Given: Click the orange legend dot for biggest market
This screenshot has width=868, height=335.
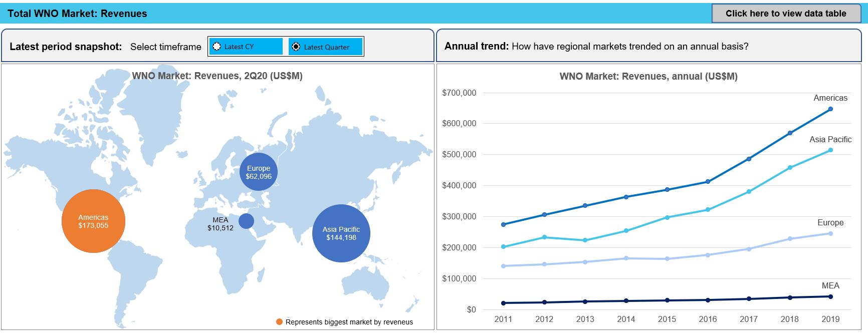Looking at the screenshot, I should 279,321.
